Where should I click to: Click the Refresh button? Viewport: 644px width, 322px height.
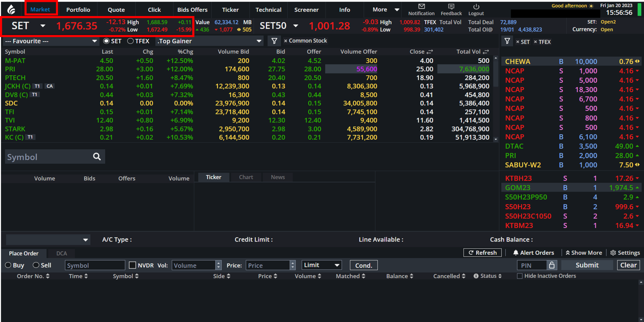point(482,253)
